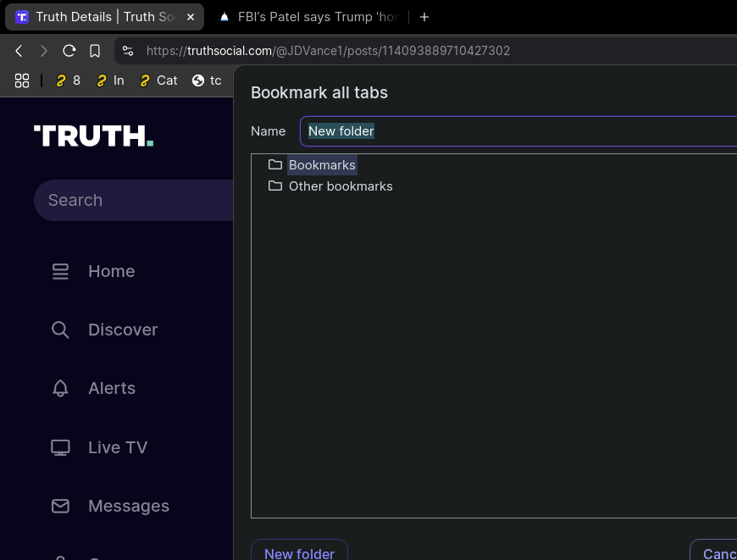Close the Truth Details tab
Screen dimensions: 737x560
point(191,17)
